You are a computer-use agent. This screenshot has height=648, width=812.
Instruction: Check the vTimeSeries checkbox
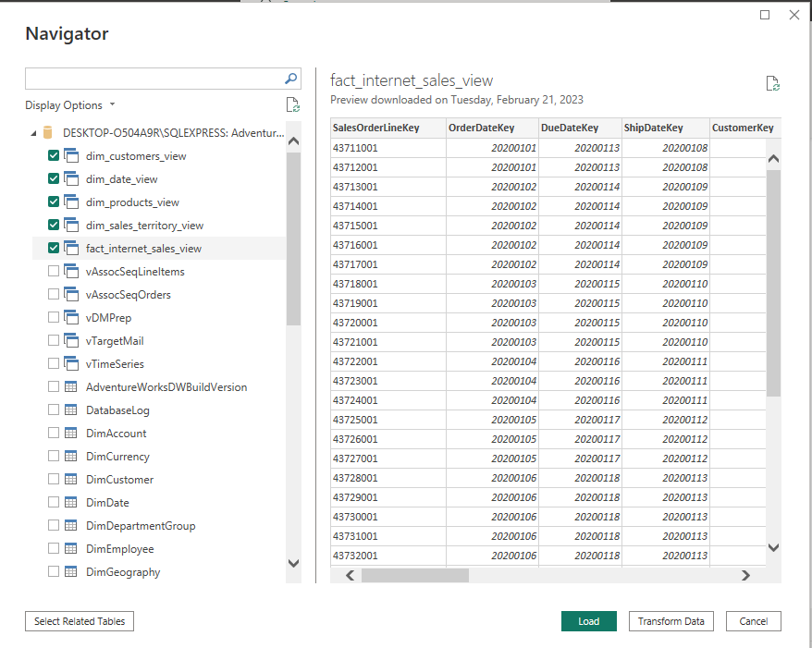tap(54, 363)
